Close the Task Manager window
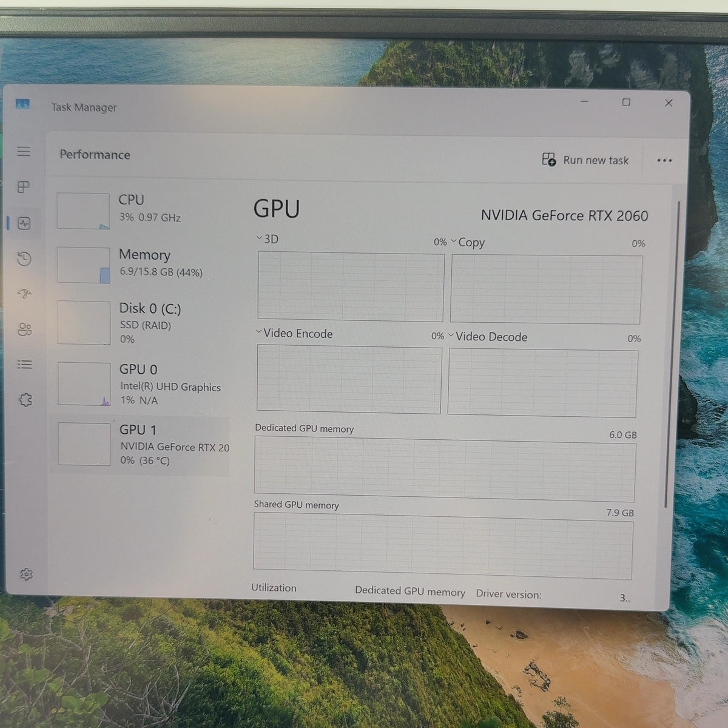 (x=669, y=103)
